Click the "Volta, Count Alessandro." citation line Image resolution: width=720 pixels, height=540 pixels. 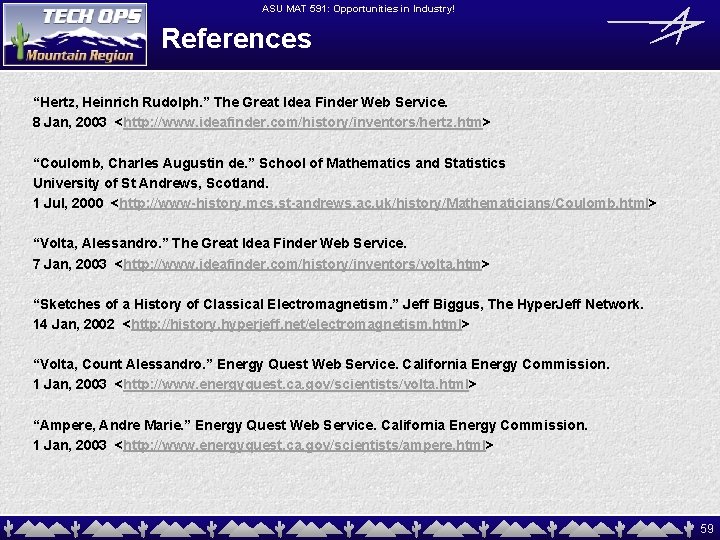321,365
